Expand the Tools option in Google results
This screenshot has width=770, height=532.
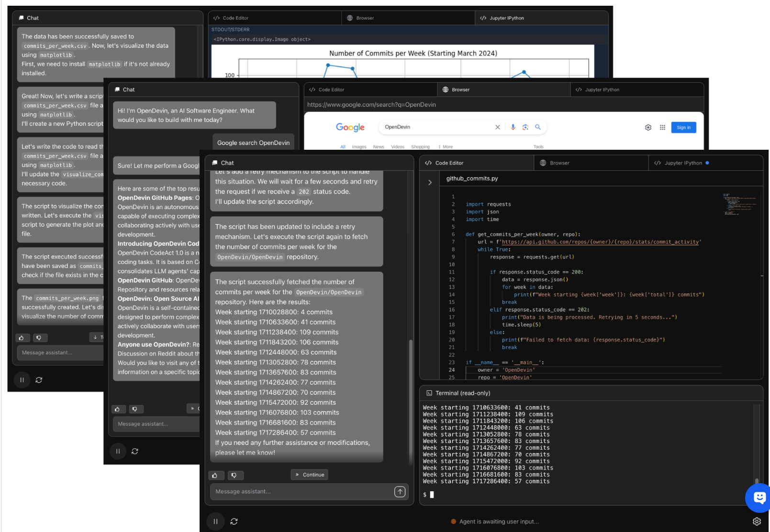(x=538, y=147)
